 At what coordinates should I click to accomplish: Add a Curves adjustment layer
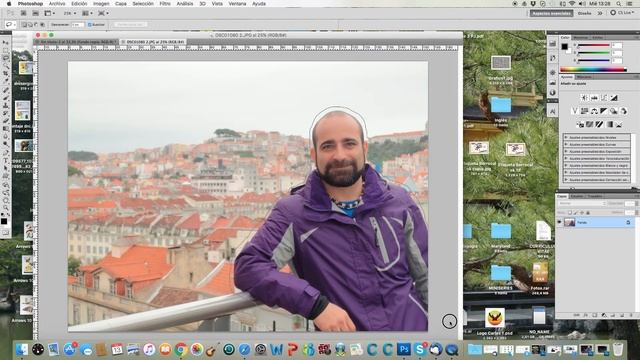coord(604,98)
